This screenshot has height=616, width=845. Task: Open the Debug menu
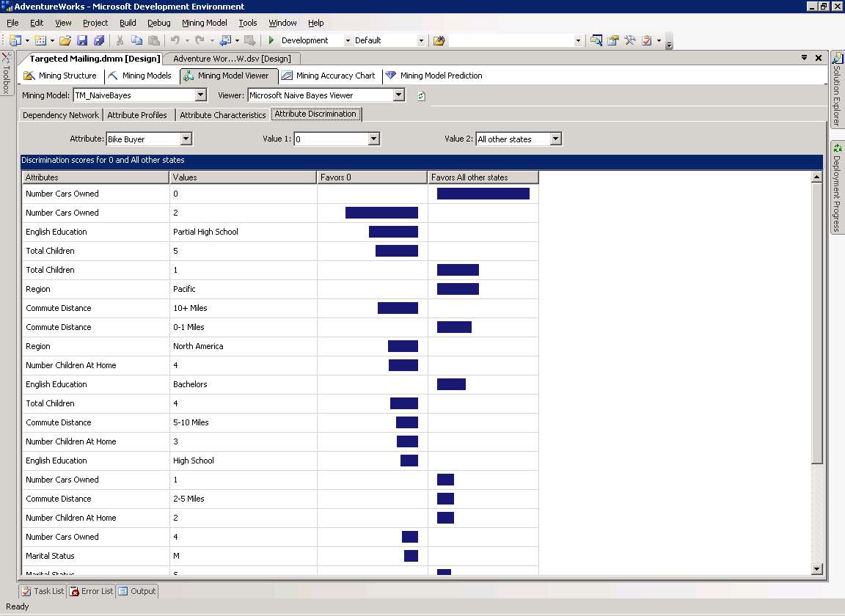(159, 23)
